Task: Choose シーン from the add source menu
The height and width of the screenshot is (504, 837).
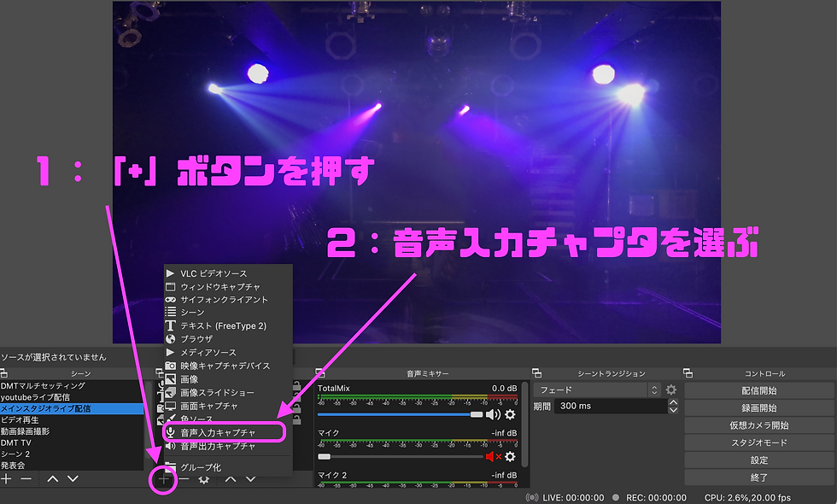Action: pos(228,313)
